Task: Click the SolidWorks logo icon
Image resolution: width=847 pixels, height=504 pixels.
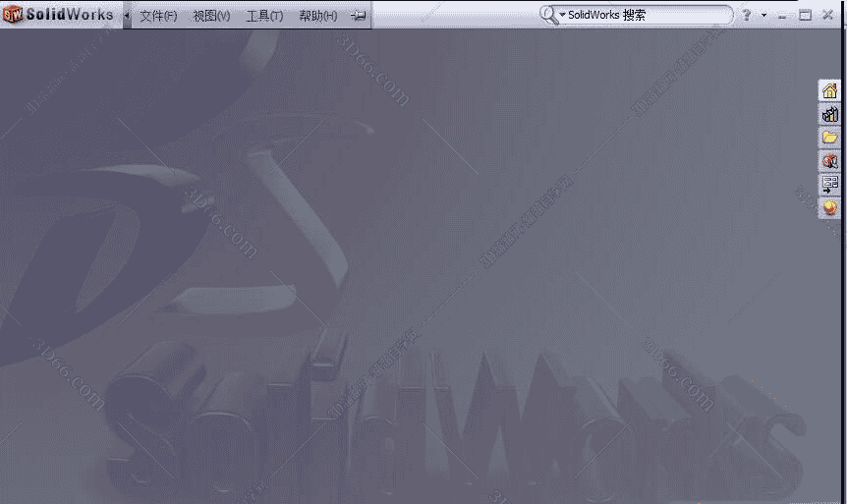Action: coord(13,15)
